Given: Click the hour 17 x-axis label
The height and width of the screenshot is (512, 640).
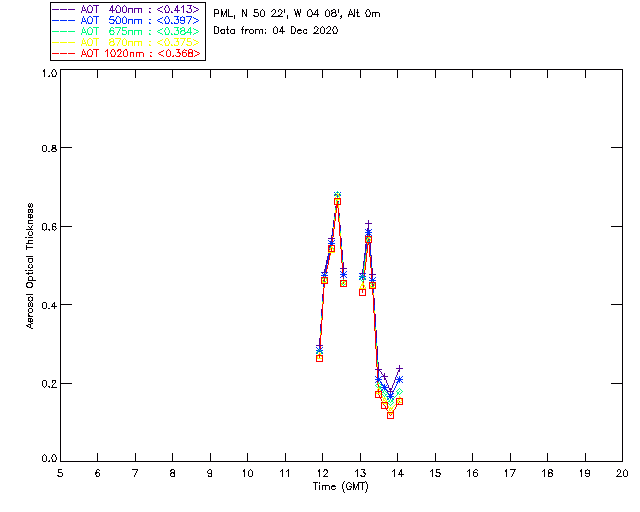Looking at the screenshot, I should pyautogui.click(x=510, y=473).
